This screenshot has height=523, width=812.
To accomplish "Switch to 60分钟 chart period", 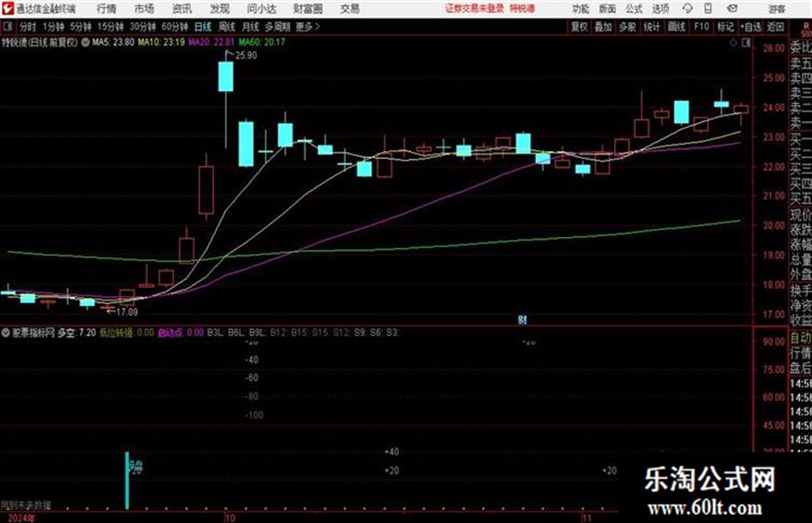I will point(174,27).
